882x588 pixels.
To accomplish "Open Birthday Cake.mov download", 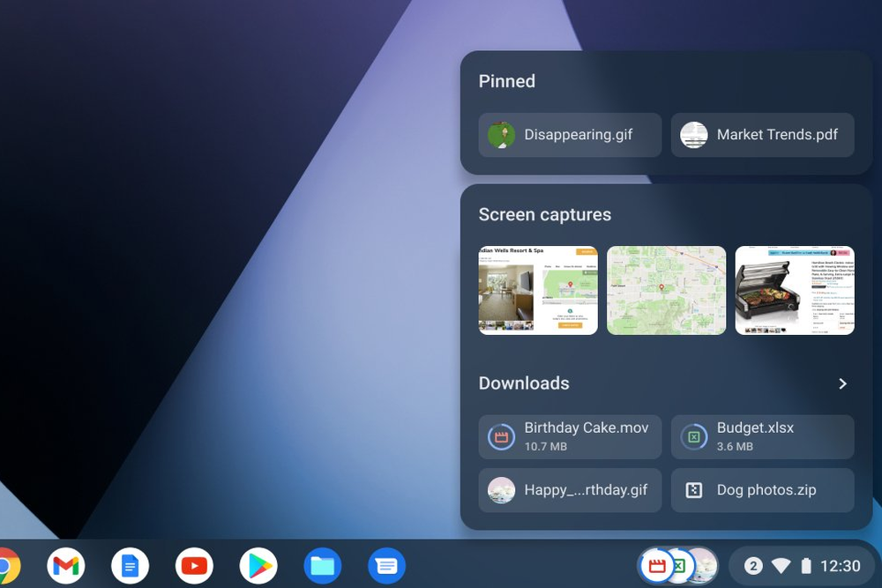I will coord(570,436).
